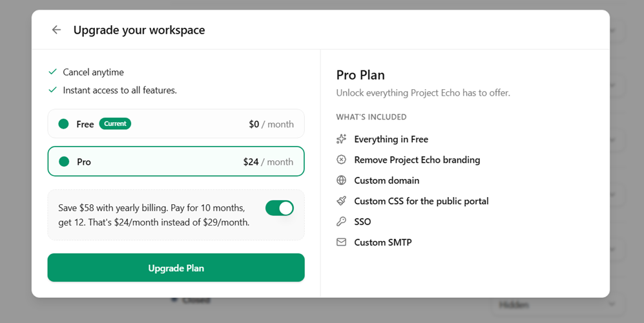
Task: Click 'Unlock everything Project Echo has to offer.'
Action: click(x=423, y=93)
